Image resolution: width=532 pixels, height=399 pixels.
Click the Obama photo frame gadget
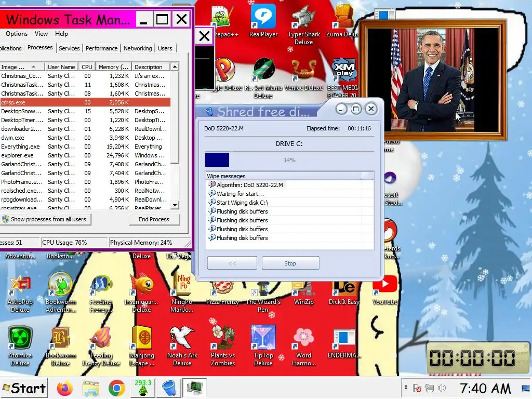(x=433, y=79)
